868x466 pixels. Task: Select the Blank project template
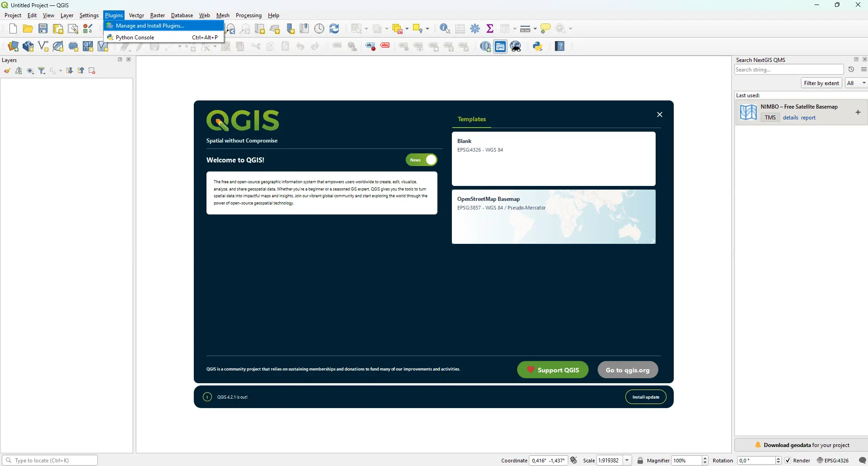tap(553, 159)
